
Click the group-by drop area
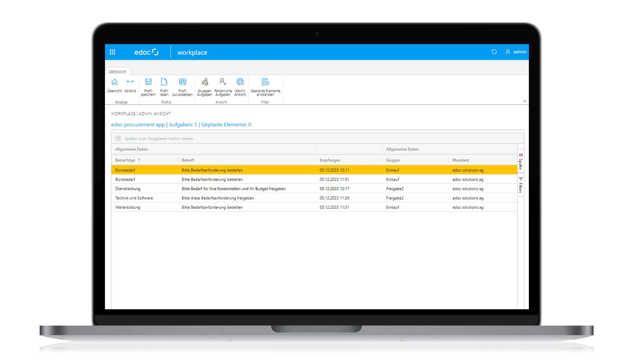pos(318,139)
